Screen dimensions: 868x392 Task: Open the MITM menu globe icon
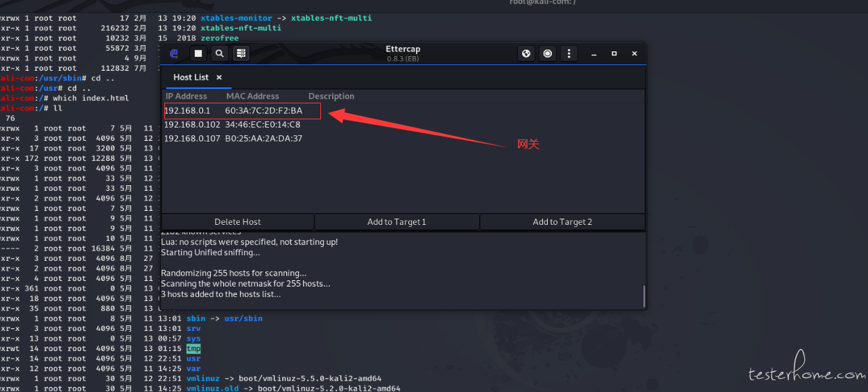click(x=526, y=53)
